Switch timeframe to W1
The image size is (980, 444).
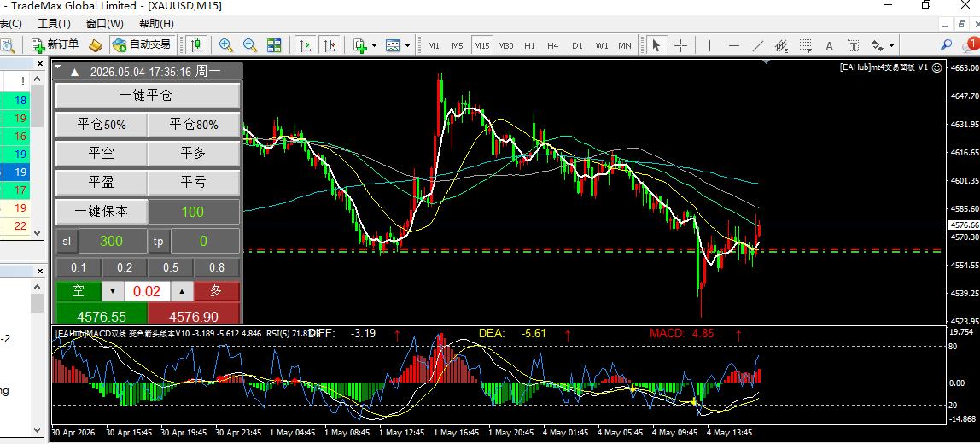tap(601, 45)
